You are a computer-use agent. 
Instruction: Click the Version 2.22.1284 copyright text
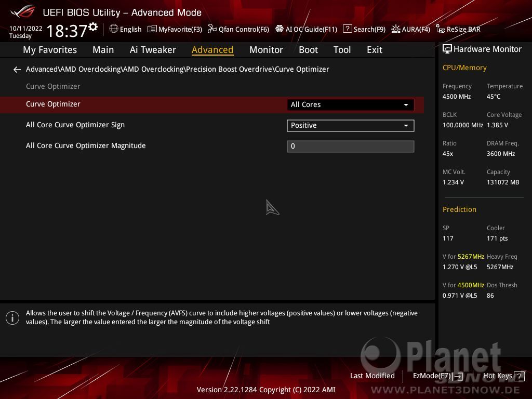pos(266,390)
